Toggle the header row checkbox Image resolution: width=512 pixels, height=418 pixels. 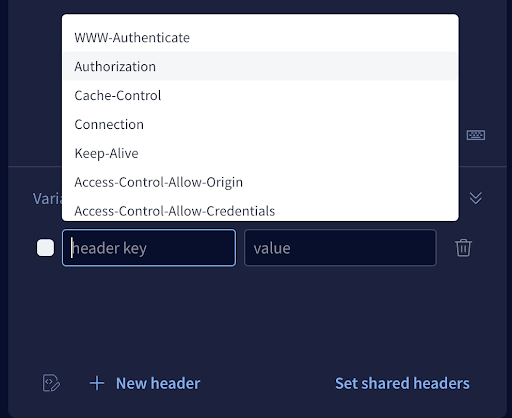click(x=45, y=248)
